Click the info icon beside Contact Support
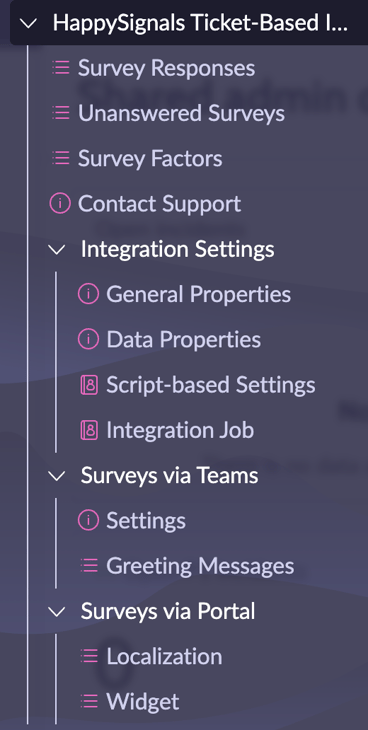Image resolution: width=368 pixels, height=730 pixels. [x=60, y=203]
